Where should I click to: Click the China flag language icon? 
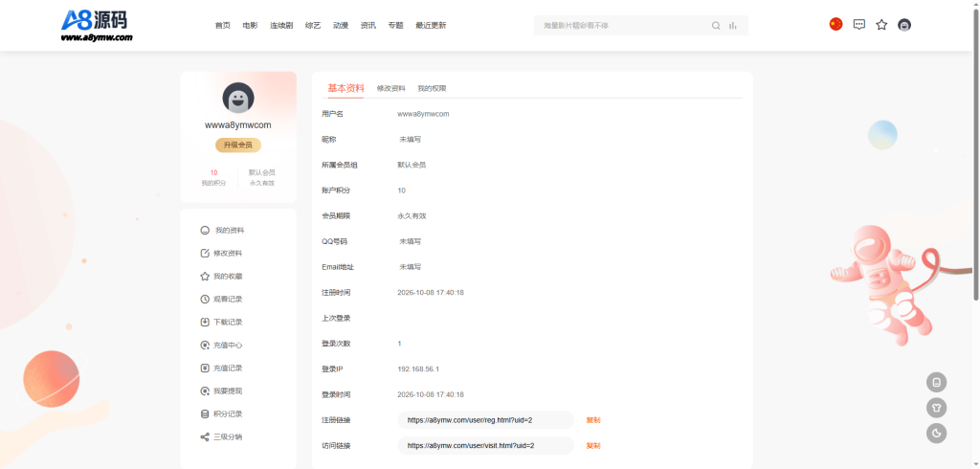tap(835, 24)
